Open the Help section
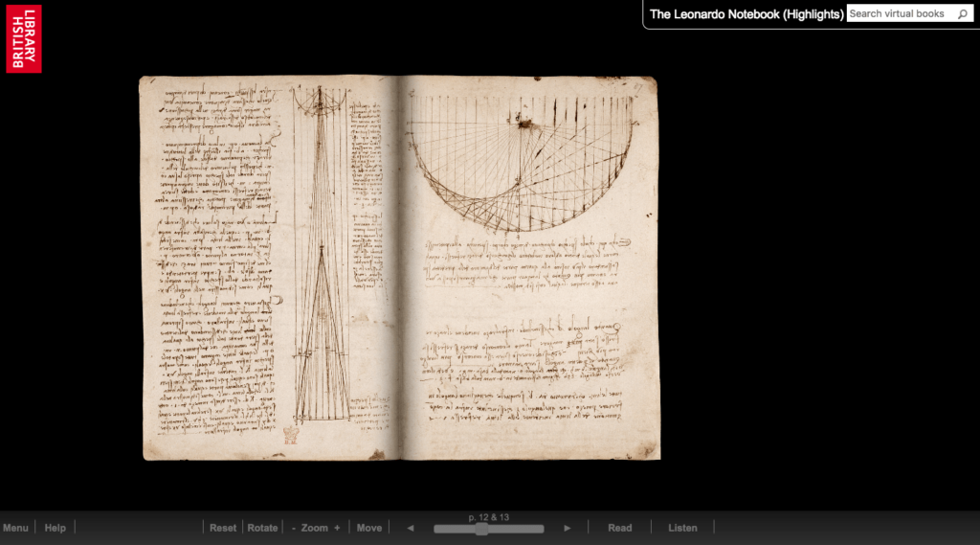The width and height of the screenshot is (980, 545). point(56,528)
